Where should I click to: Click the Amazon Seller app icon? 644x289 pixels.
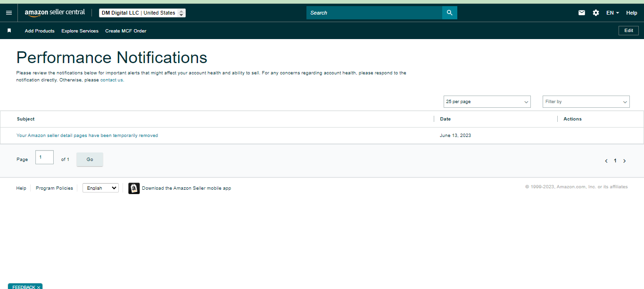[134, 188]
